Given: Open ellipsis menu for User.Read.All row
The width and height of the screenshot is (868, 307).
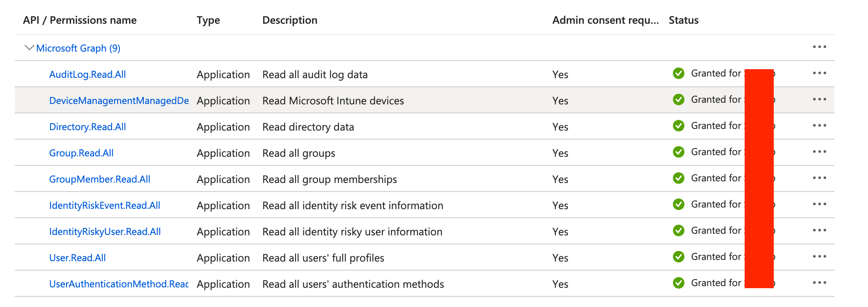Looking at the screenshot, I should pyautogui.click(x=819, y=257).
